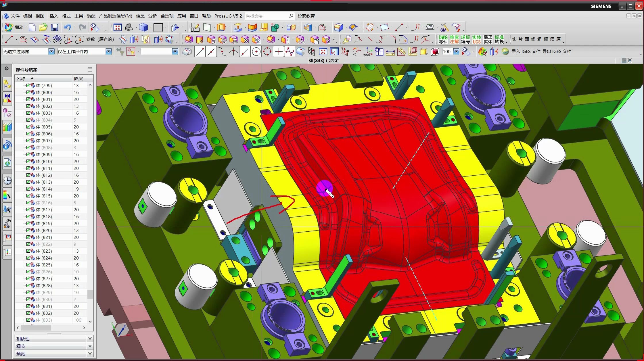Click 导出 IGES 文件 button
The width and height of the screenshot is (644, 361).
pyautogui.click(x=557, y=51)
